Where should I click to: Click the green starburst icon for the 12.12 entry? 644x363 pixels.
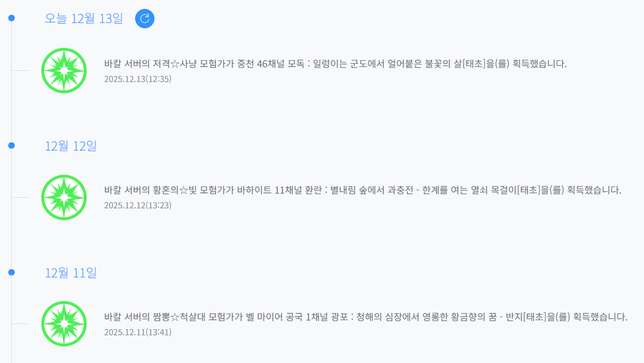tap(64, 197)
